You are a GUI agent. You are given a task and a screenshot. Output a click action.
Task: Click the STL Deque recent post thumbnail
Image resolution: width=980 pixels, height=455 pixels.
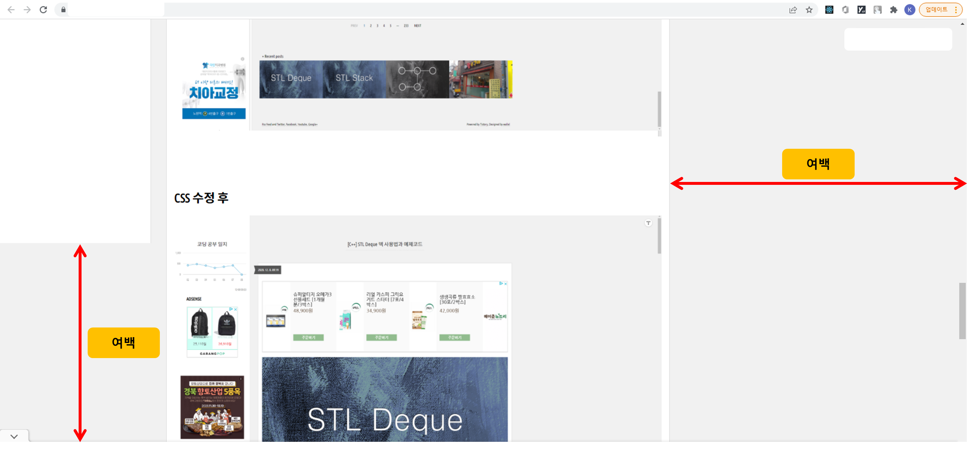(291, 79)
